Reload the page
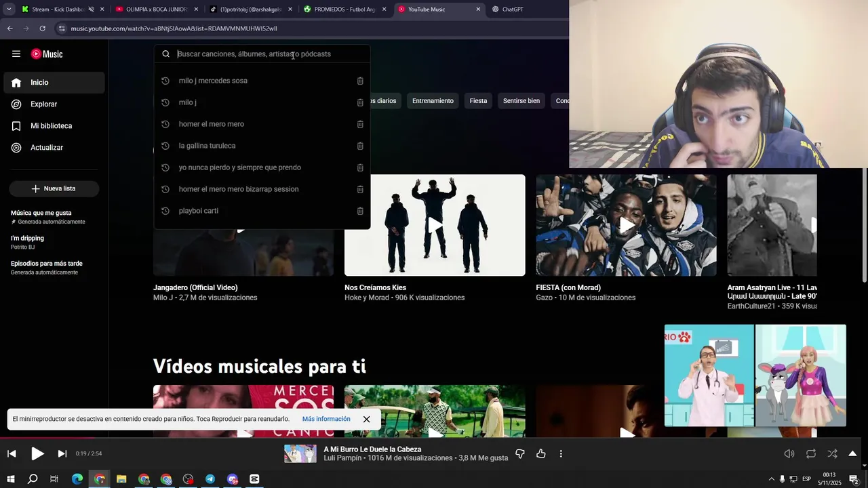This screenshot has width=868, height=488. click(42, 28)
